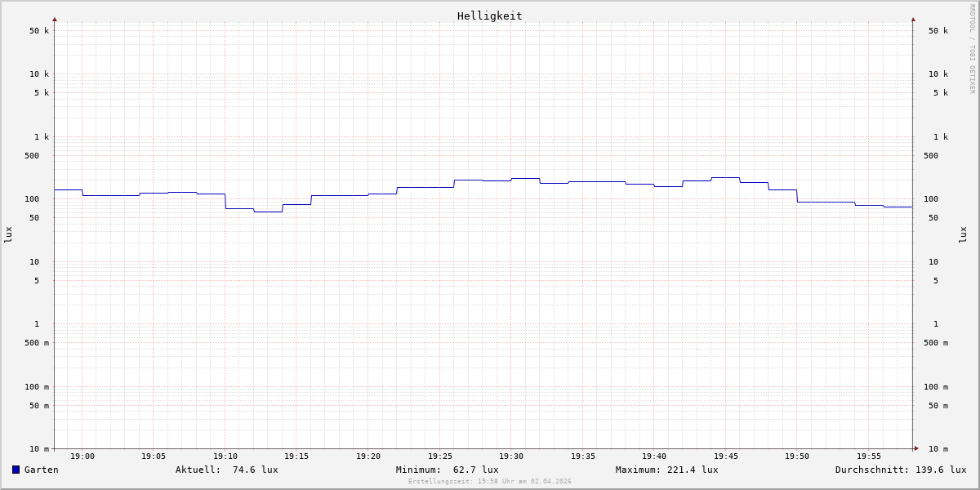Click the Maximum 221.4 lux reading

tap(666, 470)
